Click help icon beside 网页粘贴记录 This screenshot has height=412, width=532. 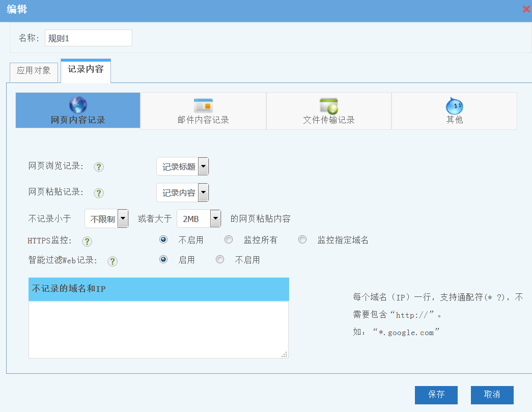coord(99,193)
